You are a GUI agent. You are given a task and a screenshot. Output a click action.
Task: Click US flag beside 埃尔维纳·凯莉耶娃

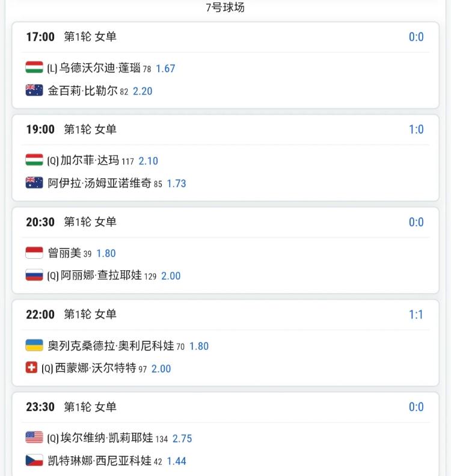pos(34,438)
